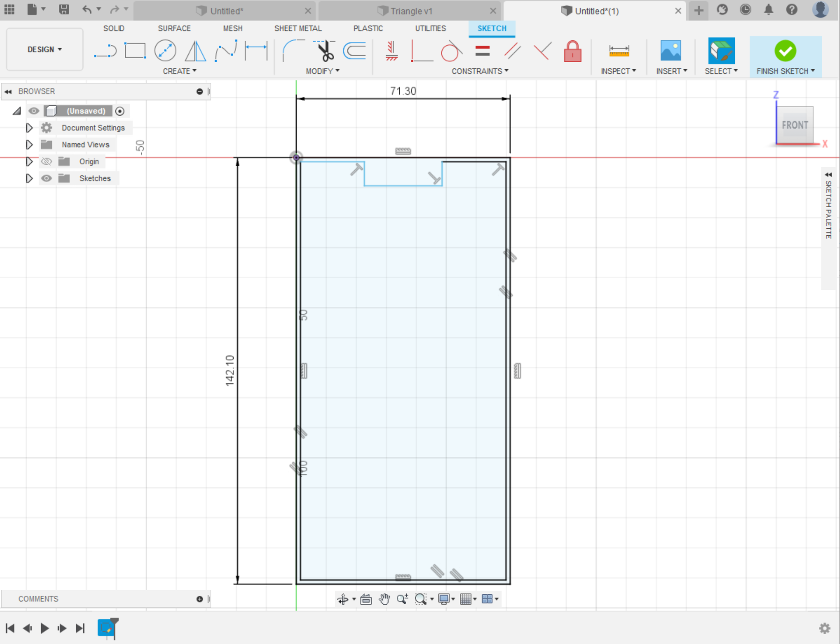Undo the last action

87,9
